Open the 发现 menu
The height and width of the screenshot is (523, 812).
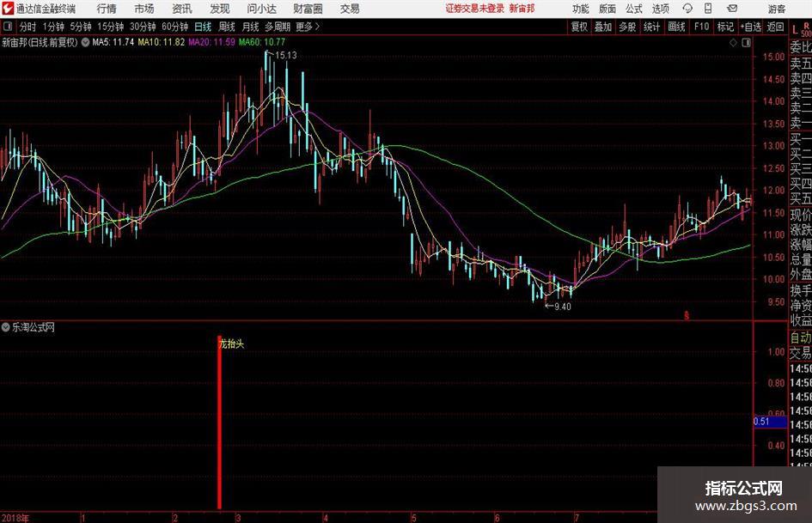pyautogui.click(x=220, y=9)
